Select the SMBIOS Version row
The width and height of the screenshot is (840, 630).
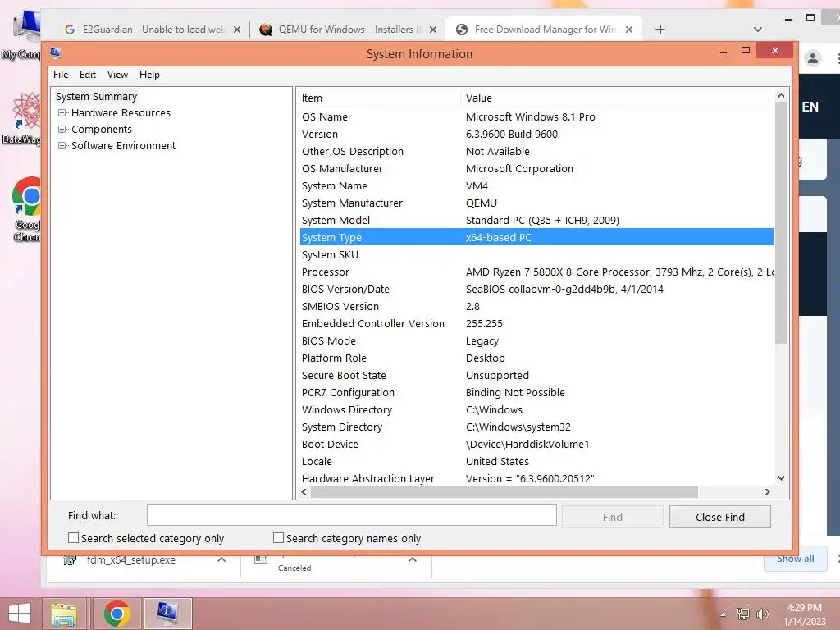pyautogui.click(x=536, y=307)
